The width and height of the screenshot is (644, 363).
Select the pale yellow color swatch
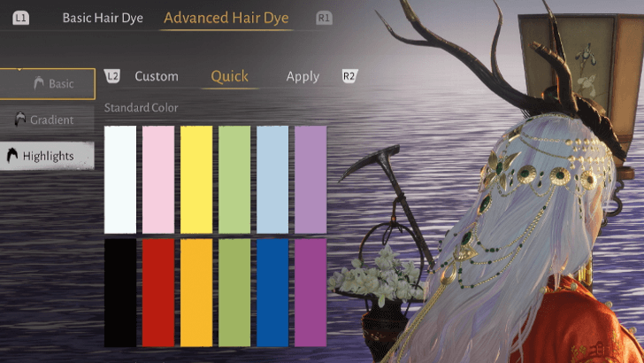point(196,180)
